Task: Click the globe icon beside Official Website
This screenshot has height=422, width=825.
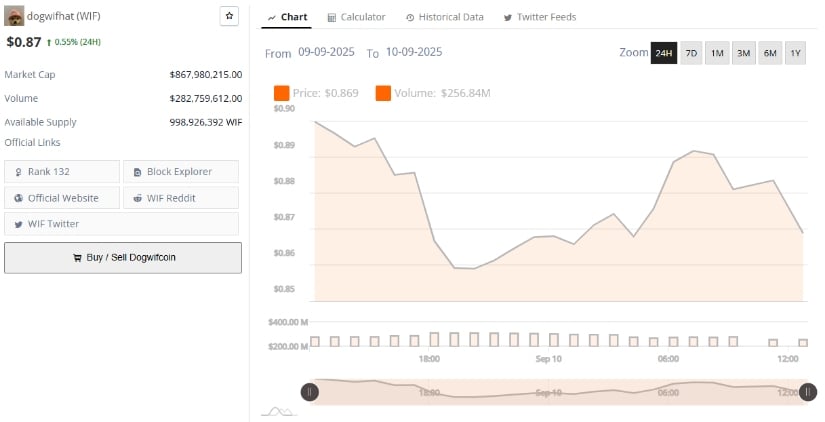Action: [x=18, y=198]
